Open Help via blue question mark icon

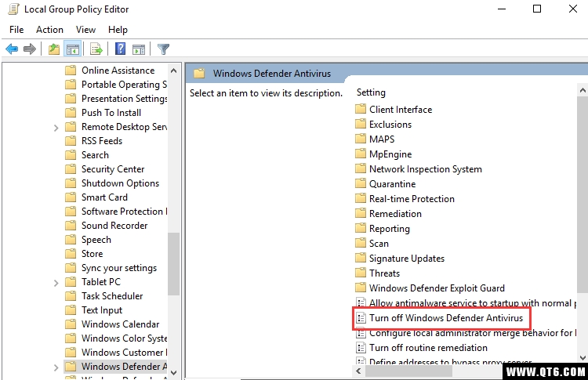[121, 49]
